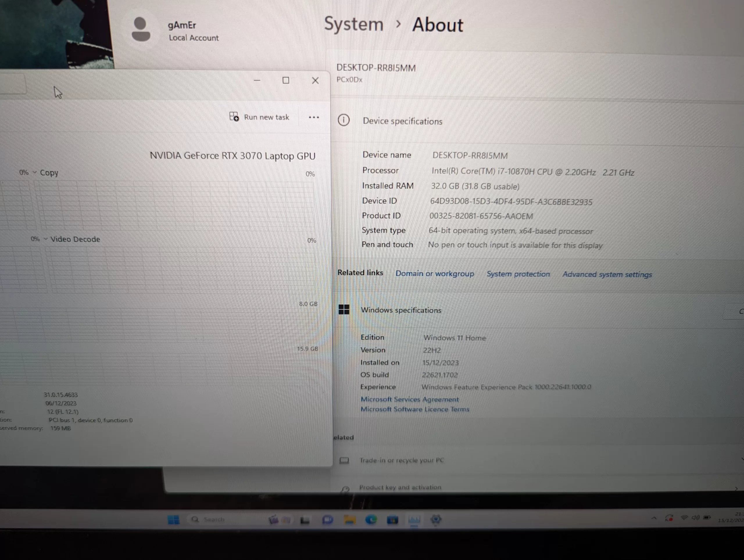Open the Domain or workgroup link
This screenshot has height=560, width=744.
(434, 273)
